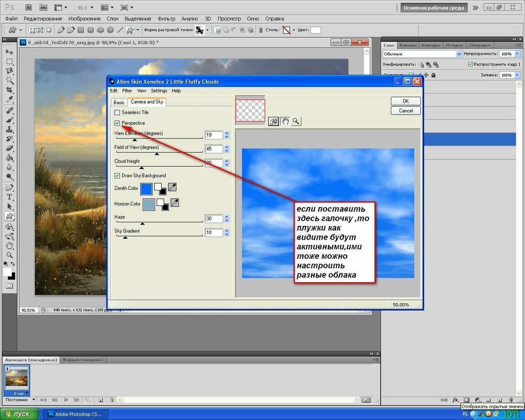
Task: Uncheck the Perspective checkbox
Action: (x=117, y=123)
